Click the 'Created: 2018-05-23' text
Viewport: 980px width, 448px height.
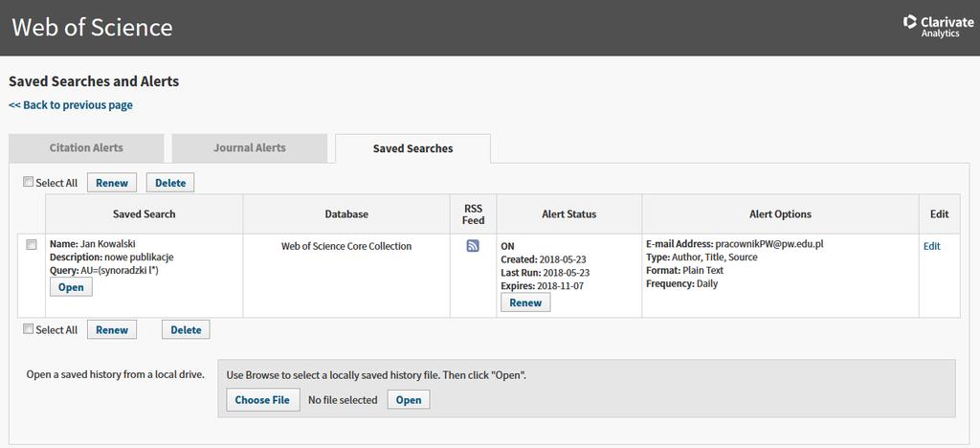(544, 259)
